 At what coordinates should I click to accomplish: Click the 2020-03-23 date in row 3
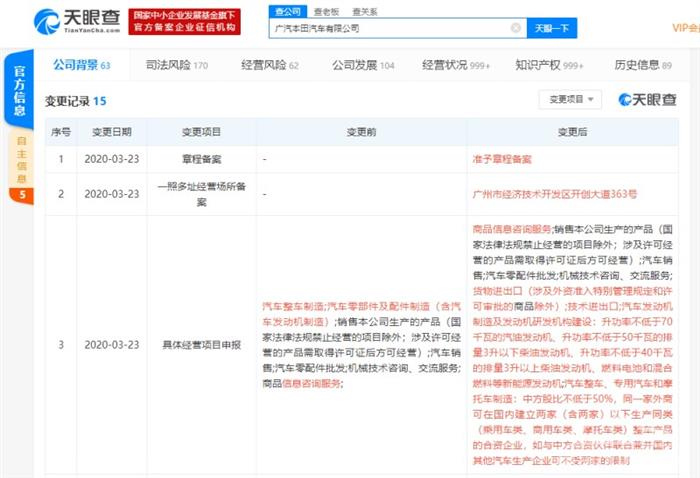click(112, 345)
